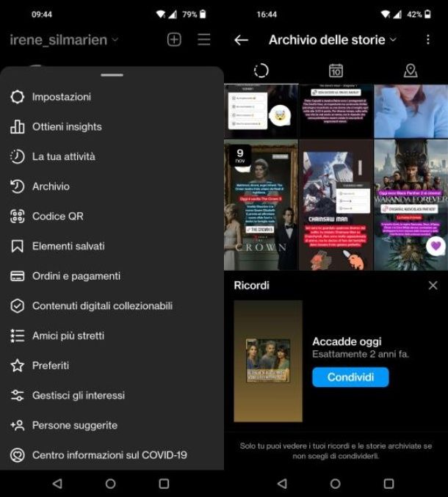Tap the Elementi salvati bookmark icon
Image resolution: width=448 pixels, height=497 pixels.
[17, 246]
